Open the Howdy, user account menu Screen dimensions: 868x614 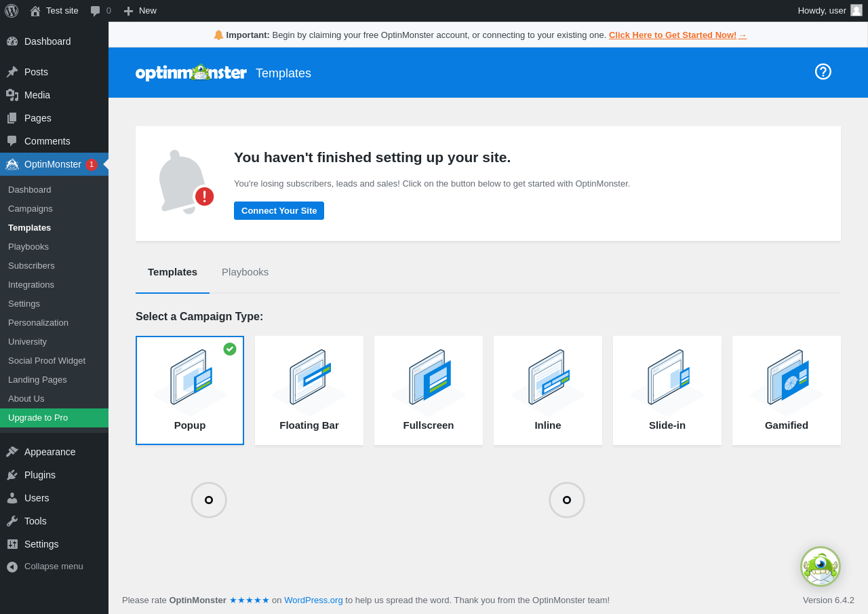830,11
